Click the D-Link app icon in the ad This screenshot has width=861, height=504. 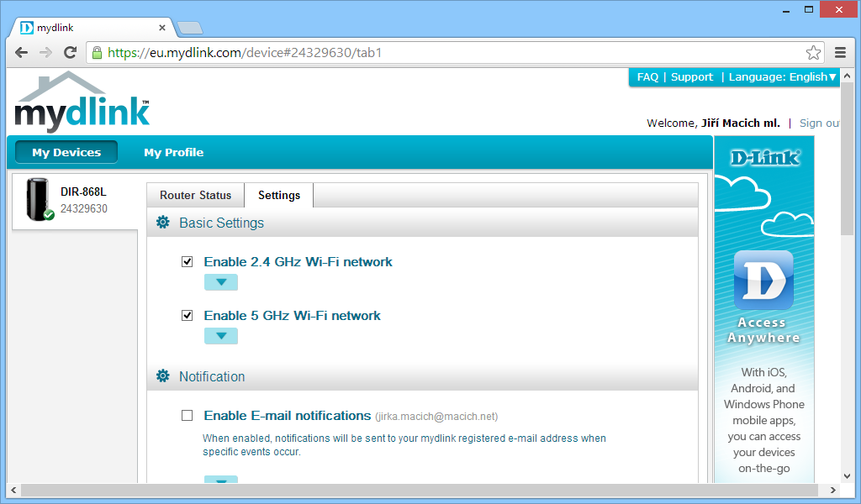[763, 281]
